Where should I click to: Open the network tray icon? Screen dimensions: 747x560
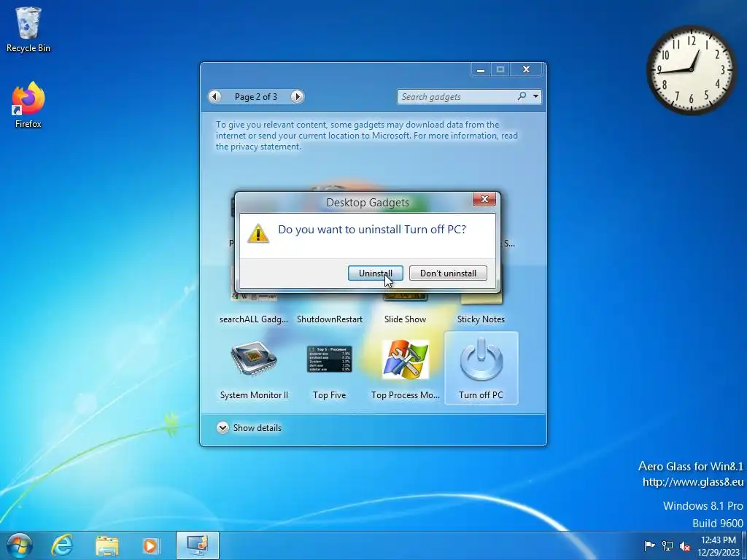[x=667, y=545]
